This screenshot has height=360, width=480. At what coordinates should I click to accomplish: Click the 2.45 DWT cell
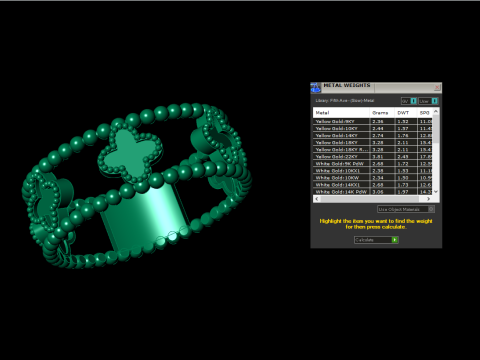(x=406, y=156)
